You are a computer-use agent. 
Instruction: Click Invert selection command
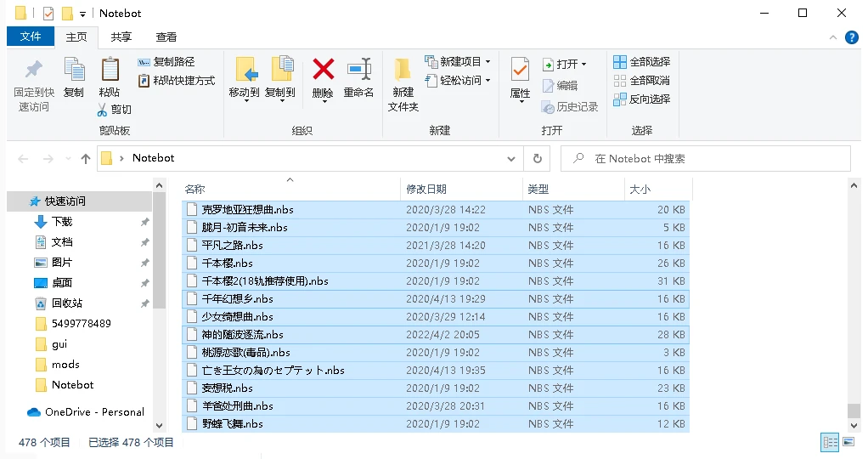(x=642, y=99)
